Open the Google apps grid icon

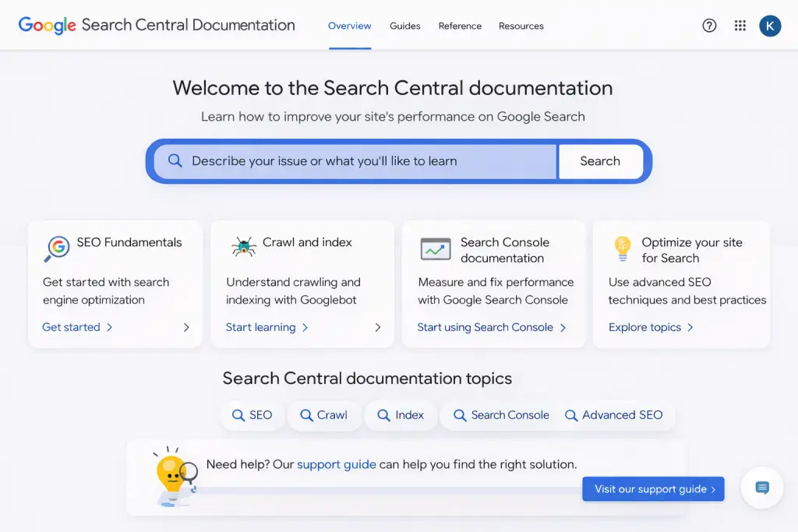[x=740, y=26]
